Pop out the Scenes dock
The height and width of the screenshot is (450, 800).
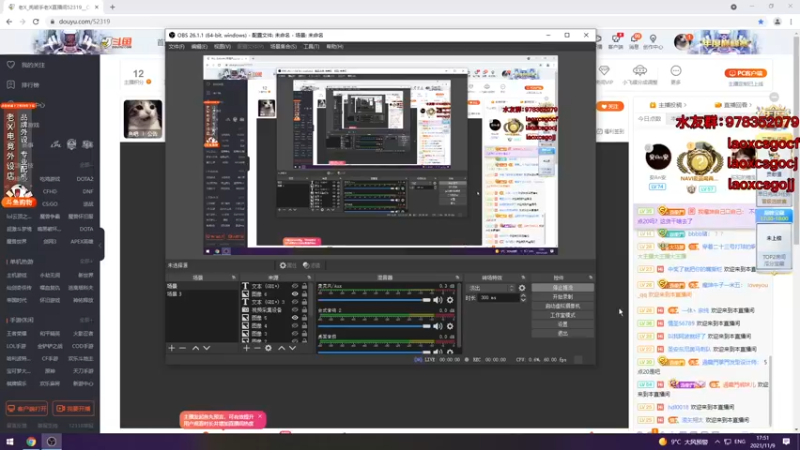click(234, 278)
